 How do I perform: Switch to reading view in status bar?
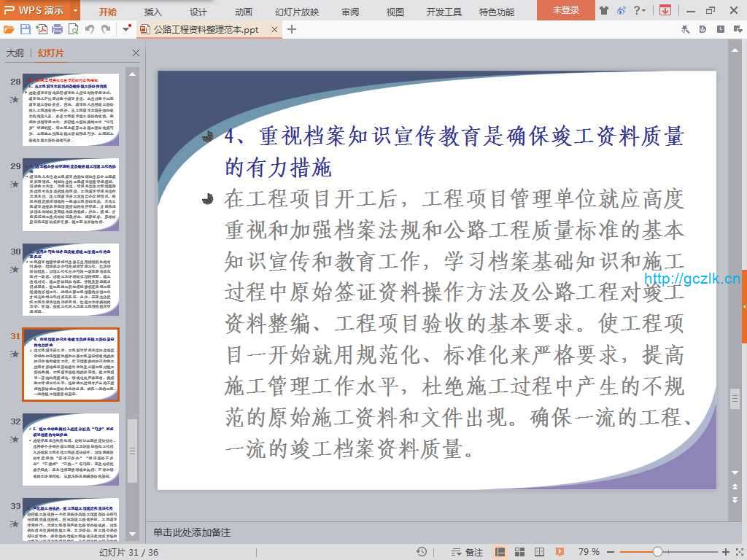pos(539,552)
